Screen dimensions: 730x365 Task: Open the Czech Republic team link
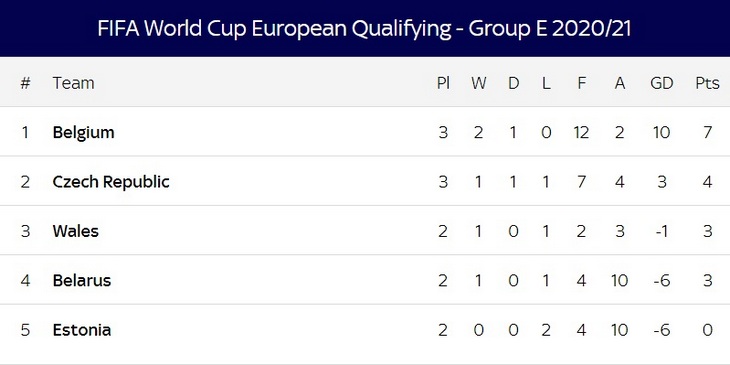click(x=111, y=182)
